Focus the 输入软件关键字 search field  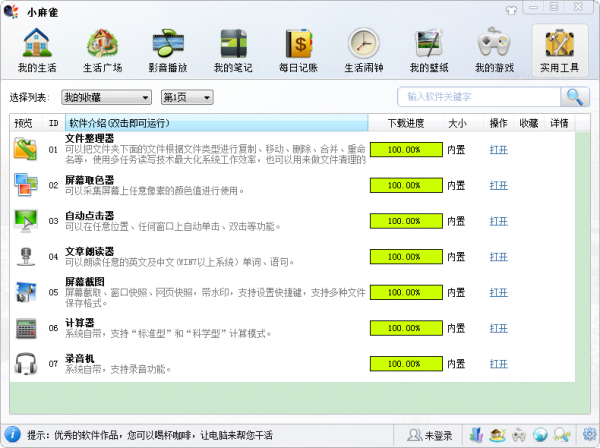click(479, 97)
